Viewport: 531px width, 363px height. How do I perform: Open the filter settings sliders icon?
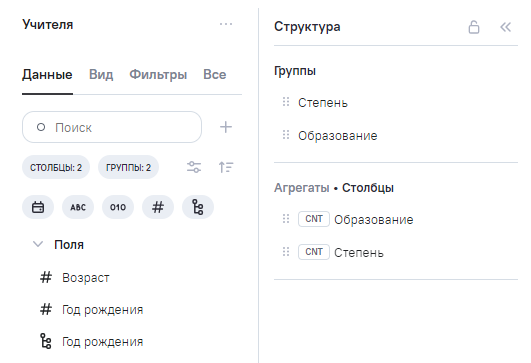pyautogui.click(x=194, y=167)
